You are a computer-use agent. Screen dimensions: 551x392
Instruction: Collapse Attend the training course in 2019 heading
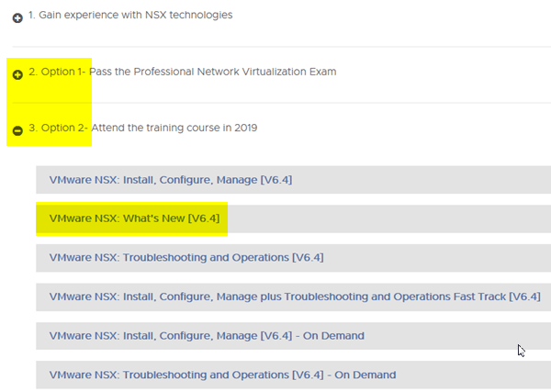pyautogui.click(x=174, y=128)
